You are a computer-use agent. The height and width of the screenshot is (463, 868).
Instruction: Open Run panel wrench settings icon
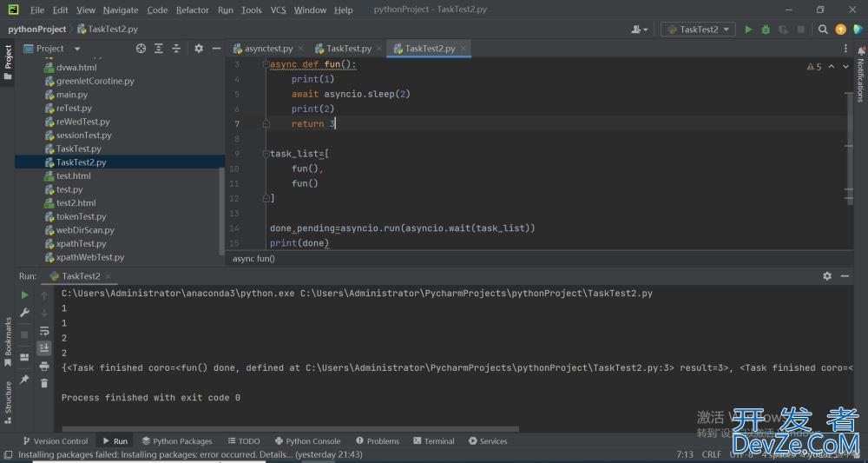click(24, 313)
